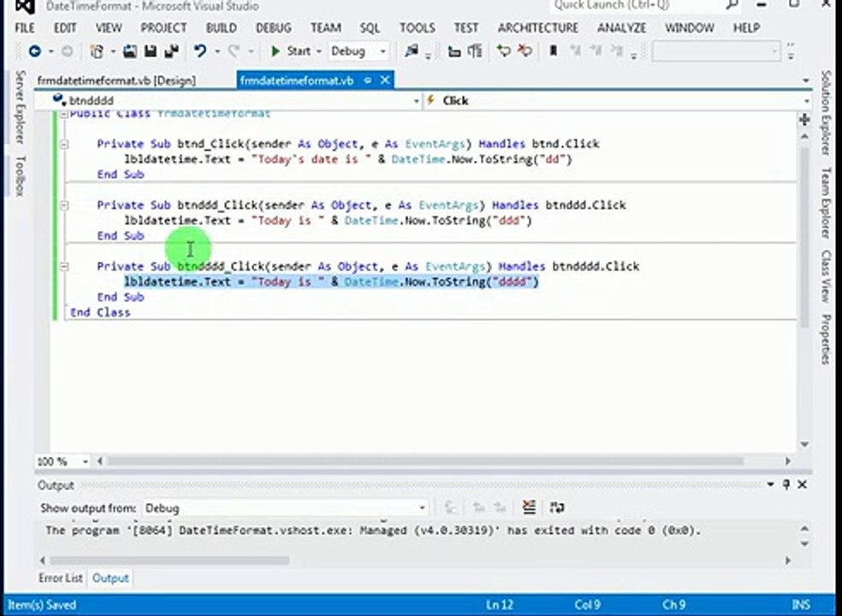Click the increase line indent icon
Image resolution: width=842 pixels, height=616 pixels.
[x=475, y=51]
